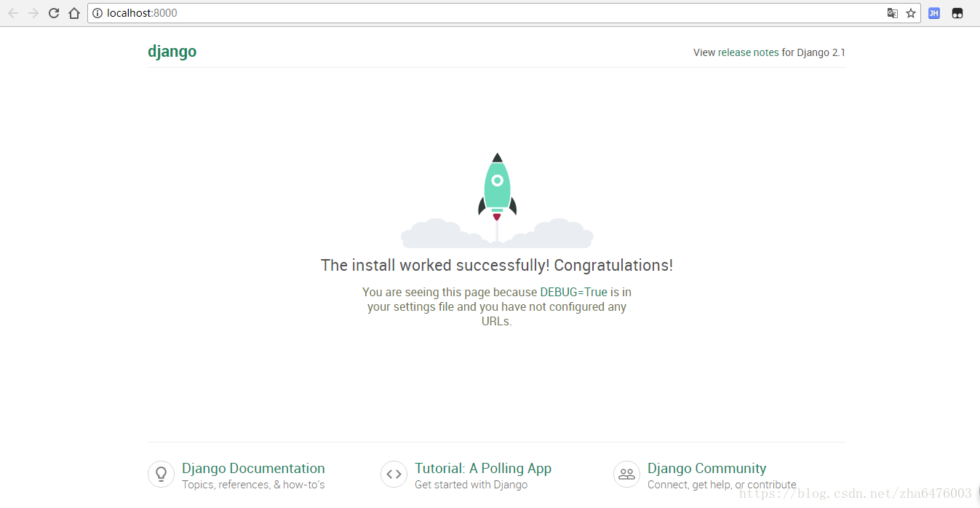Viewport: 980px width, 508px height.
Task: Click the lightbulb documentation icon
Action: pyautogui.click(x=161, y=474)
